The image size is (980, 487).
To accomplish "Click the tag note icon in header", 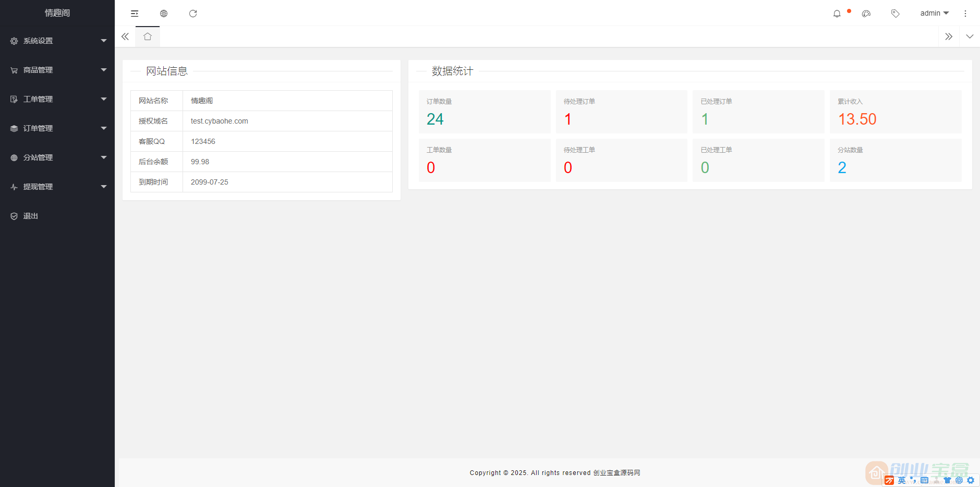I will pos(895,14).
